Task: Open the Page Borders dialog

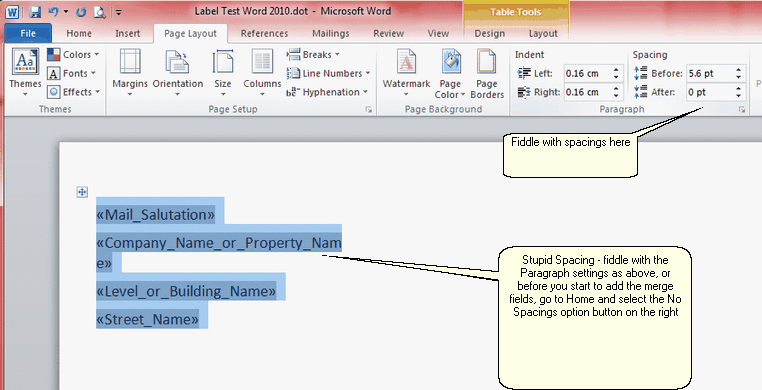Action: (487, 73)
